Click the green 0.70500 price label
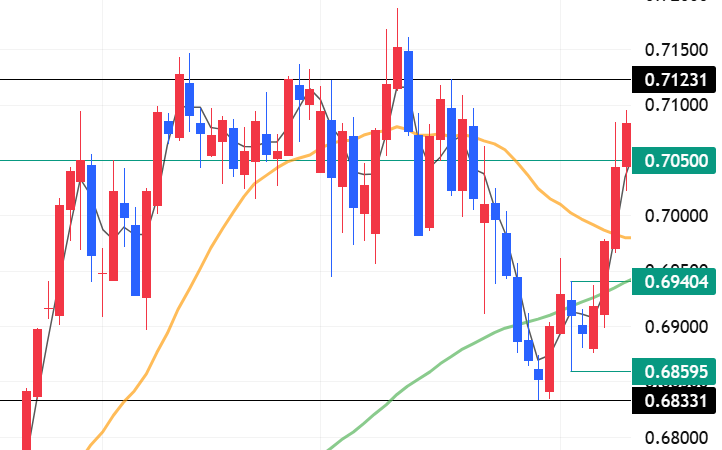This screenshot has height=450, width=722. pyautogui.click(x=676, y=160)
